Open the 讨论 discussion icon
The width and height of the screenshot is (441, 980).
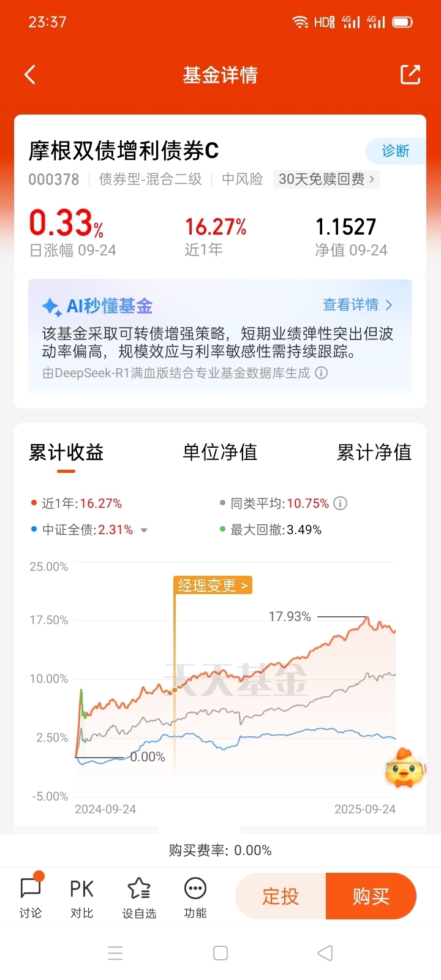coord(31,896)
